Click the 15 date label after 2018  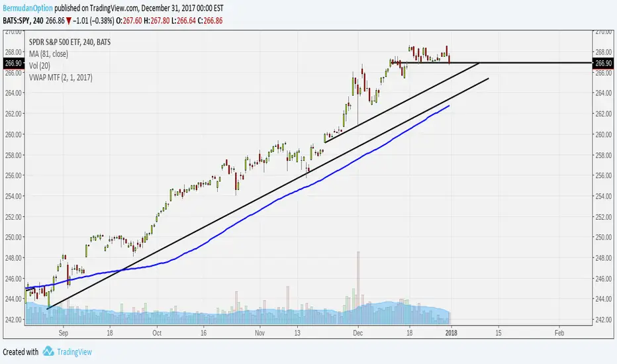click(498, 333)
